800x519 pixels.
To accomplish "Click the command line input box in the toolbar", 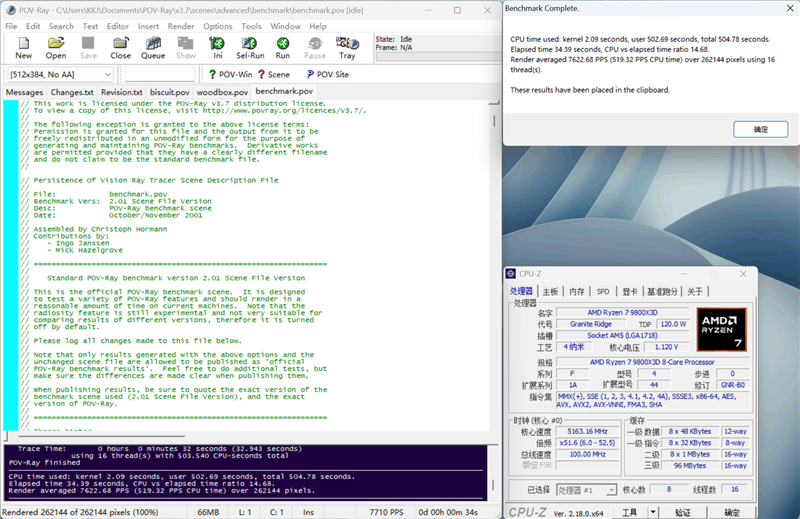I will [159, 74].
